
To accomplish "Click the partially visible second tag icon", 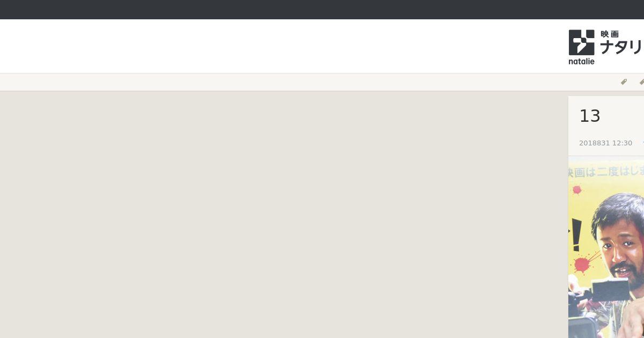I will 641,82.
